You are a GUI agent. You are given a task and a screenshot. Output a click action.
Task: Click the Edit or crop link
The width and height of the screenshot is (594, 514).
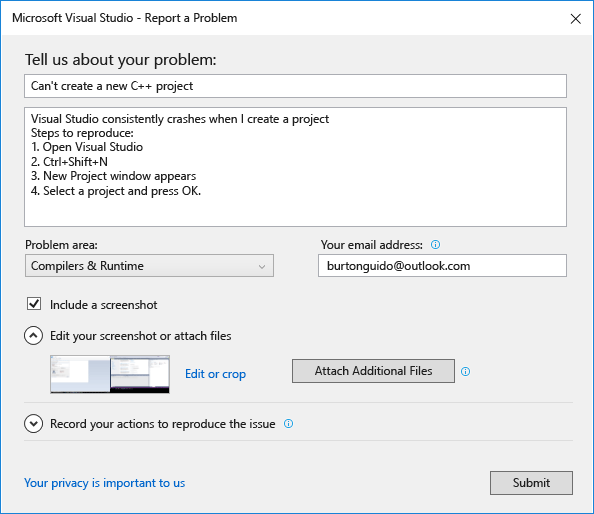215,374
